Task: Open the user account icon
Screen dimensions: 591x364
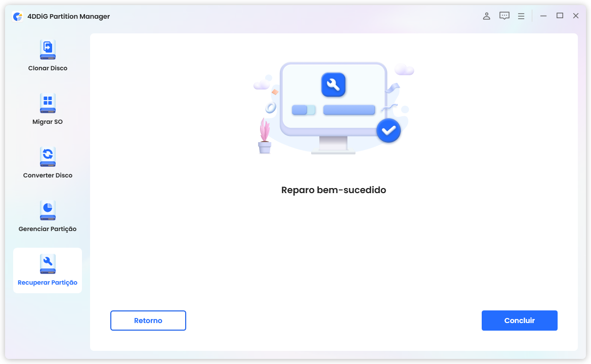Action: click(x=486, y=16)
